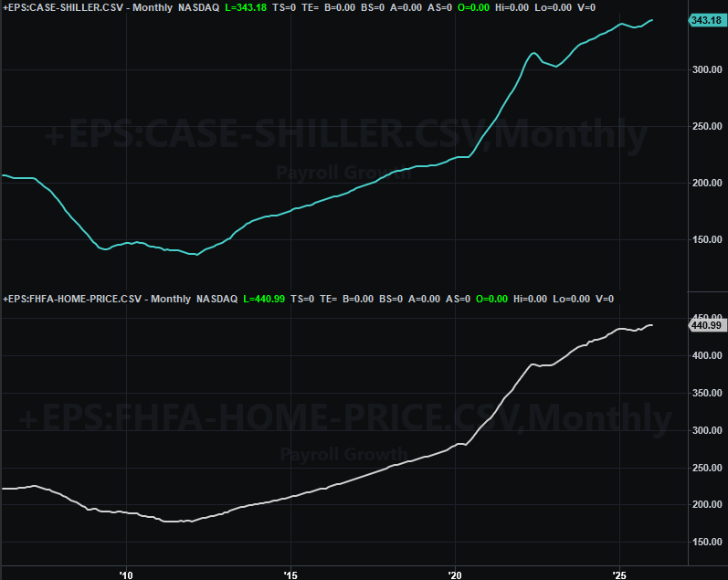728x580 pixels.
Task: Click the '20 label on the time axis
Action: pyautogui.click(x=455, y=574)
